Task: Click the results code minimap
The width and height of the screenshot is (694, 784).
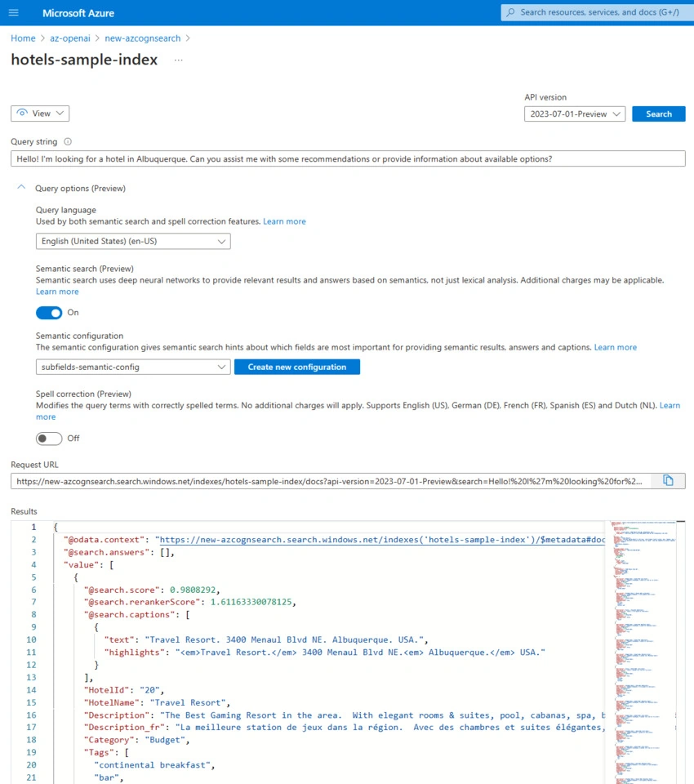Action: pos(642,652)
